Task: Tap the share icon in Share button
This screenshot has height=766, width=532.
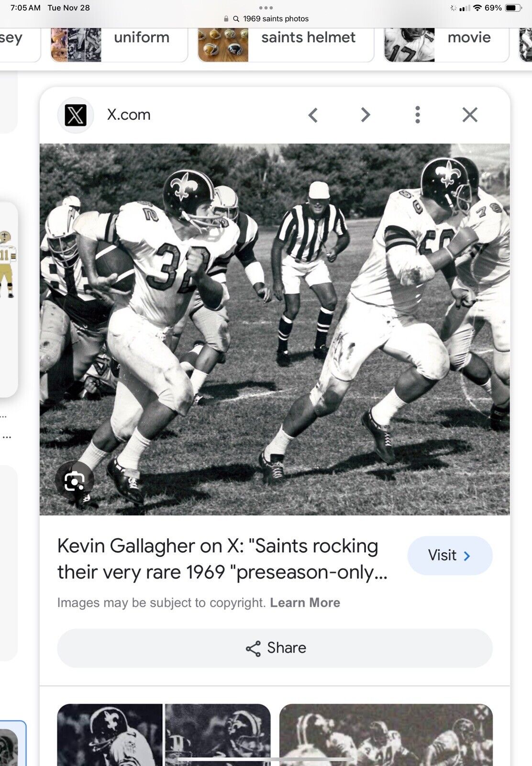Action: pyautogui.click(x=253, y=648)
